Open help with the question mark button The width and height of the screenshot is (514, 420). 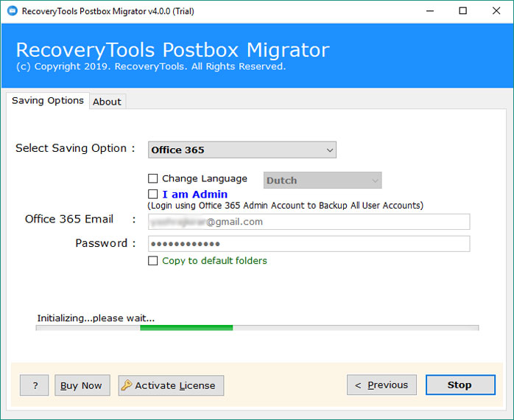click(x=35, y=385)
